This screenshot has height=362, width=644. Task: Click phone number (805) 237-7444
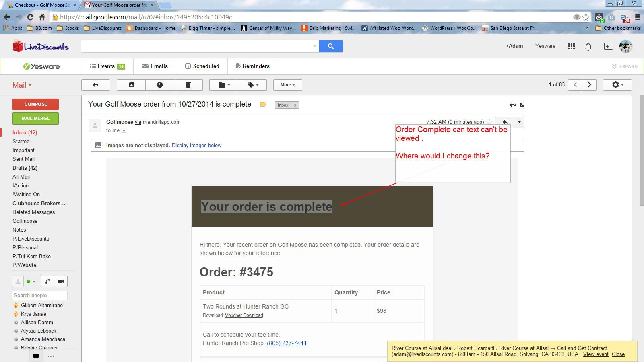pos(287,343)
